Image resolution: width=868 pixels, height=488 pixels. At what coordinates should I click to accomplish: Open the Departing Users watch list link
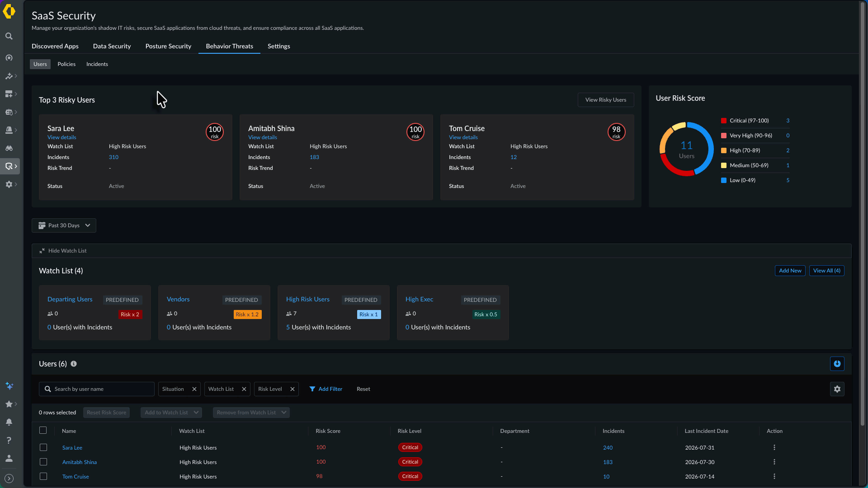[70, 299]
